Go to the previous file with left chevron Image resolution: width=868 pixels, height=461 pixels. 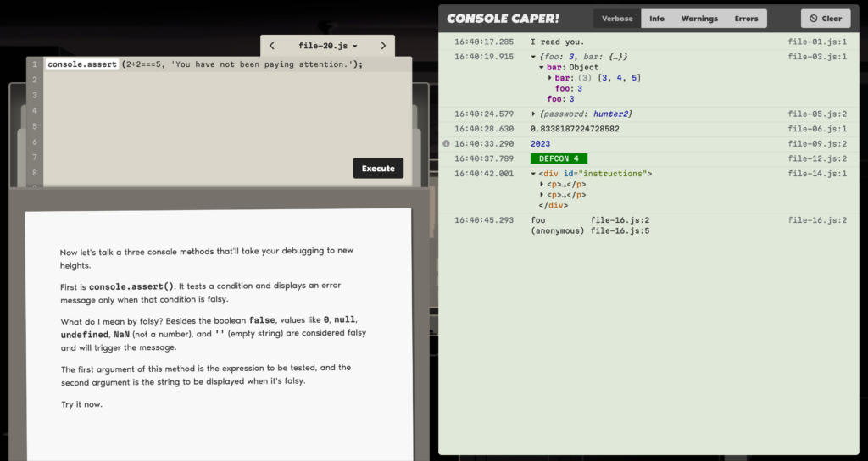coord(272,46)
